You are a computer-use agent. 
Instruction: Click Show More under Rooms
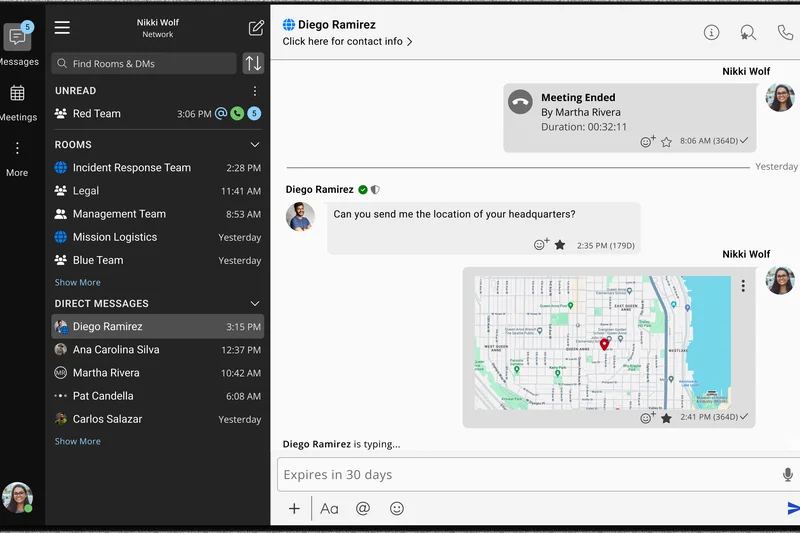tap(77, 283)
